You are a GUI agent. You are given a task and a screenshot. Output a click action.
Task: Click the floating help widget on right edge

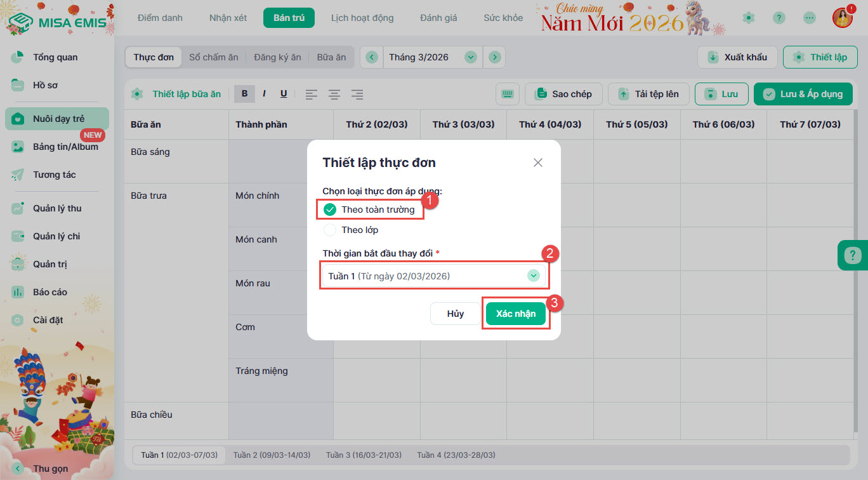(852, 255)
